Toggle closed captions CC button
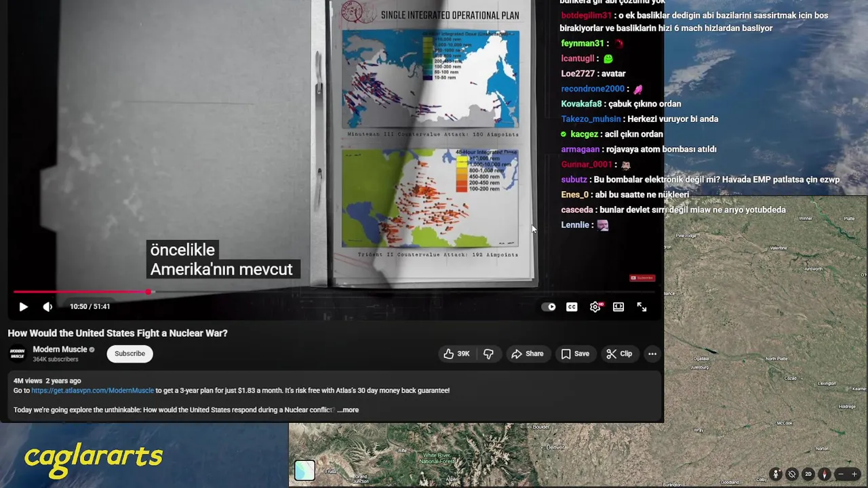The width and height of the screenshot is (868, 488). 572,307
